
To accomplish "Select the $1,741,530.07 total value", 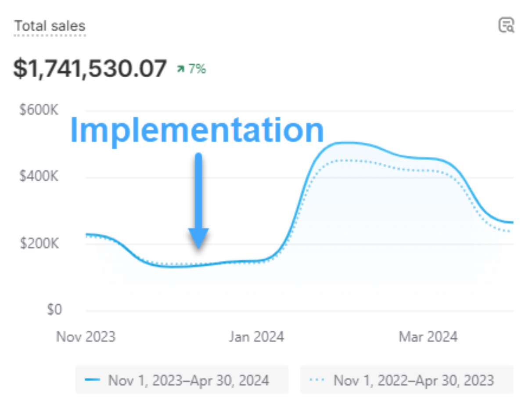I will pyautogui.click(x=90, y=69).
